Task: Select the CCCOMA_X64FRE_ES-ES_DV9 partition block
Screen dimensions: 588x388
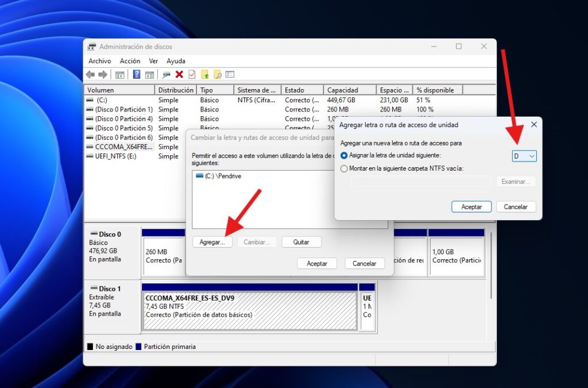Action: point(250,311)
